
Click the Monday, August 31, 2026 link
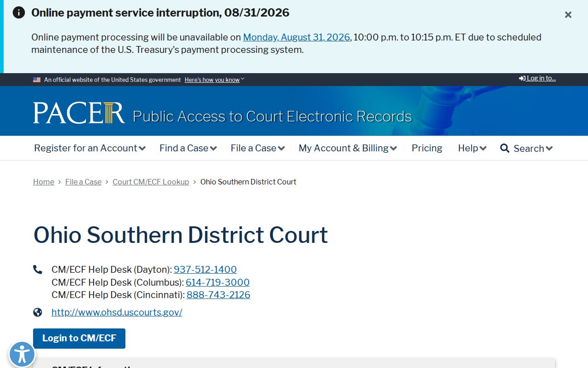pos(296,37)
